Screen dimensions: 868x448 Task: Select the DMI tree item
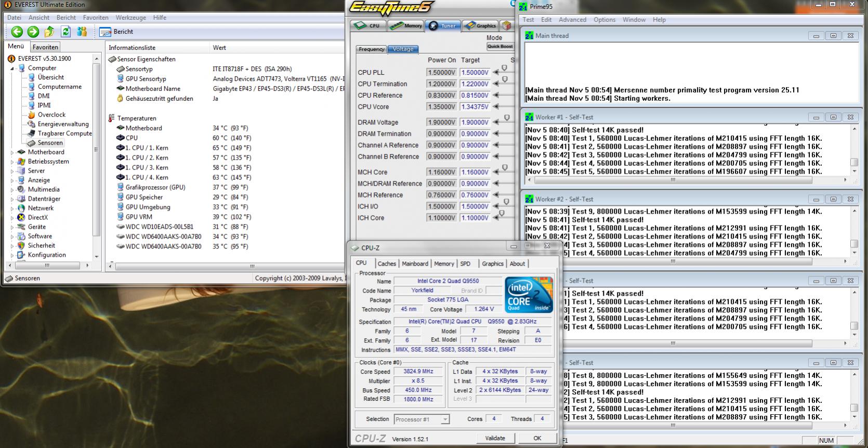point(44,96)
